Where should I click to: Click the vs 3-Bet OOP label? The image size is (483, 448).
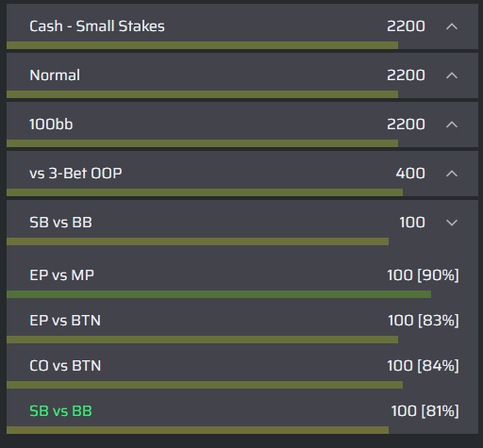point(75,174)
